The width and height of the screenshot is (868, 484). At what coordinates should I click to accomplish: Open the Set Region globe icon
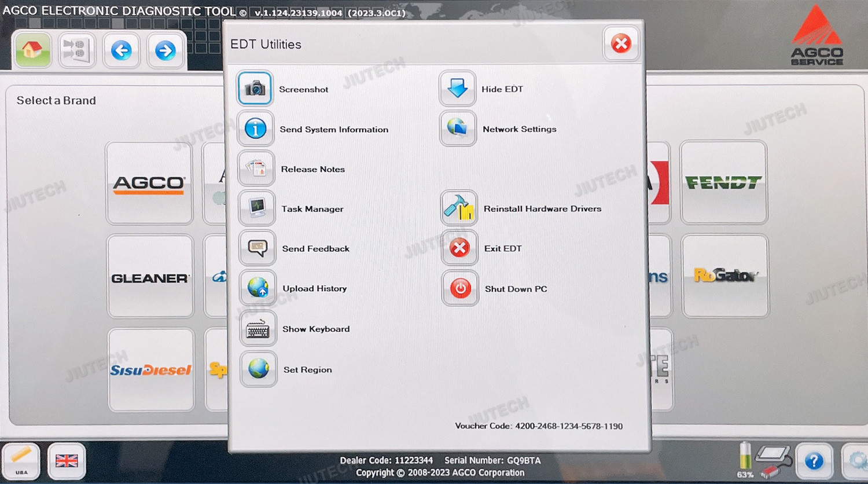pos(258,369)
